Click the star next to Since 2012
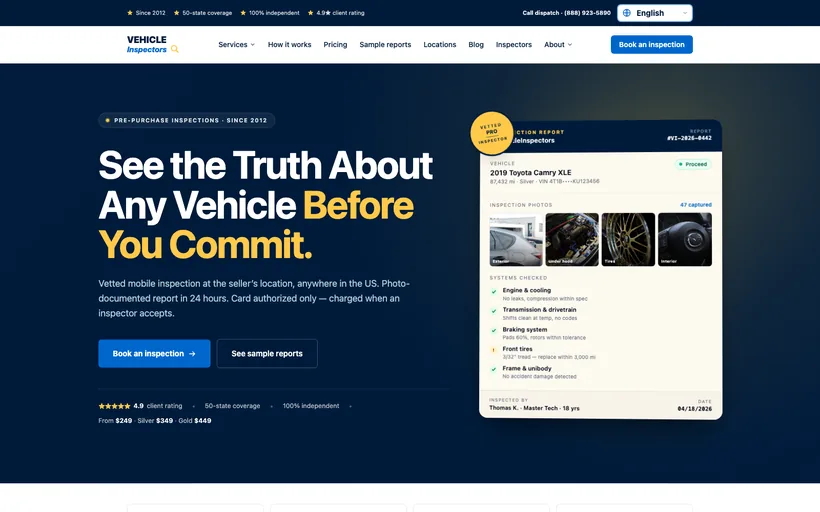820x512 pixels. point(130,13)
